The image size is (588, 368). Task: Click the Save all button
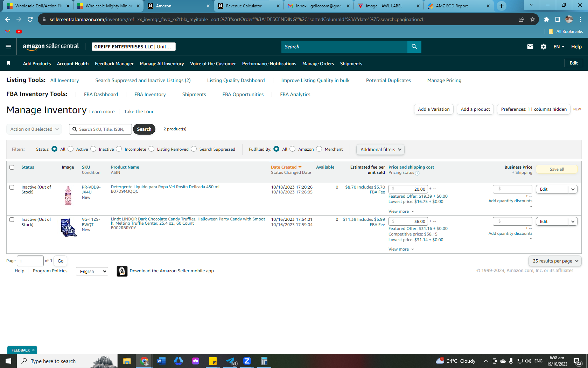point(557,169)
